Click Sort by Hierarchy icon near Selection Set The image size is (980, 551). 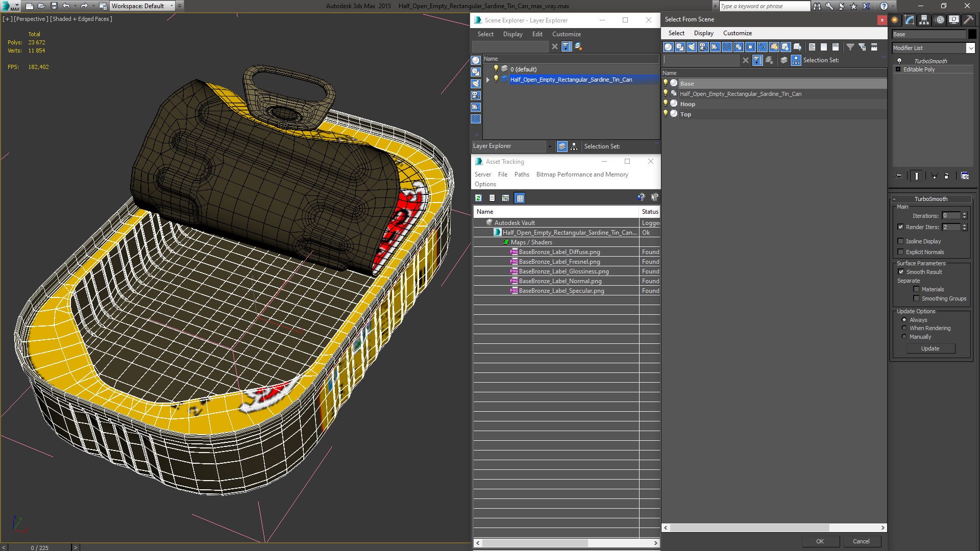pos(796,60)
